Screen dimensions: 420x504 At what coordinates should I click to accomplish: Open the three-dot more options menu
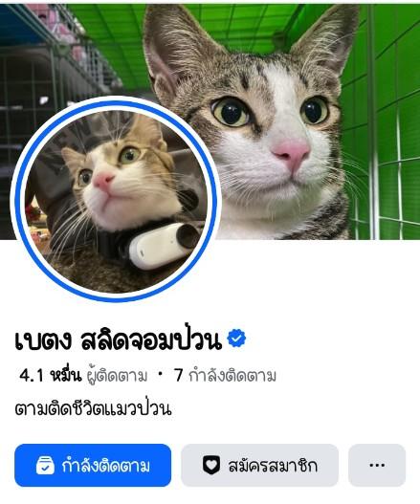click(377, 465)
